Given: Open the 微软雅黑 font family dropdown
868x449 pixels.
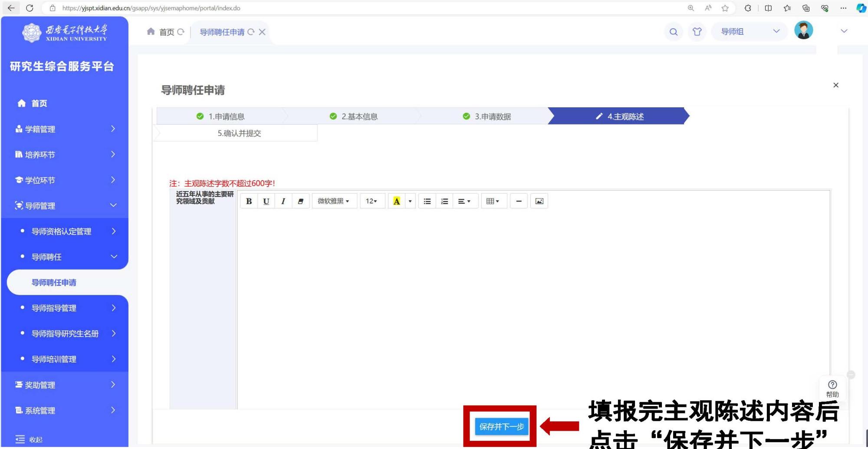Looking at the screenshot, I should point(333,201).
